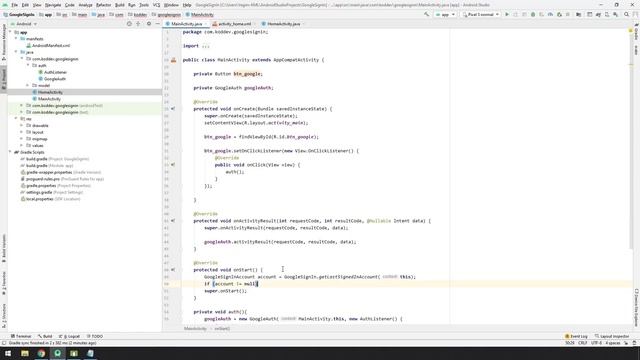
Task: Hide the Project panel with the minus icon
Action: [x=158, y=24]
